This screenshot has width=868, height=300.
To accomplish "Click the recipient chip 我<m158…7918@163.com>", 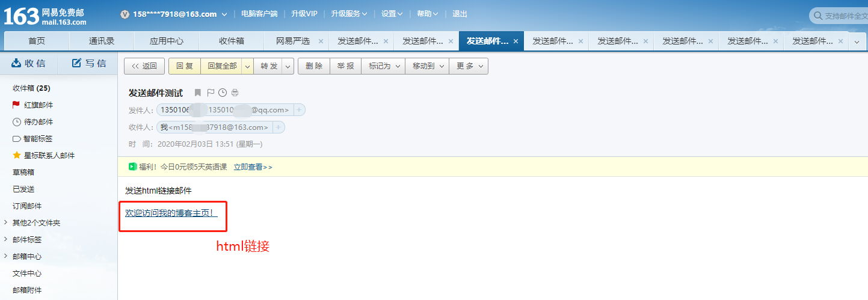I will click(214, 127).
